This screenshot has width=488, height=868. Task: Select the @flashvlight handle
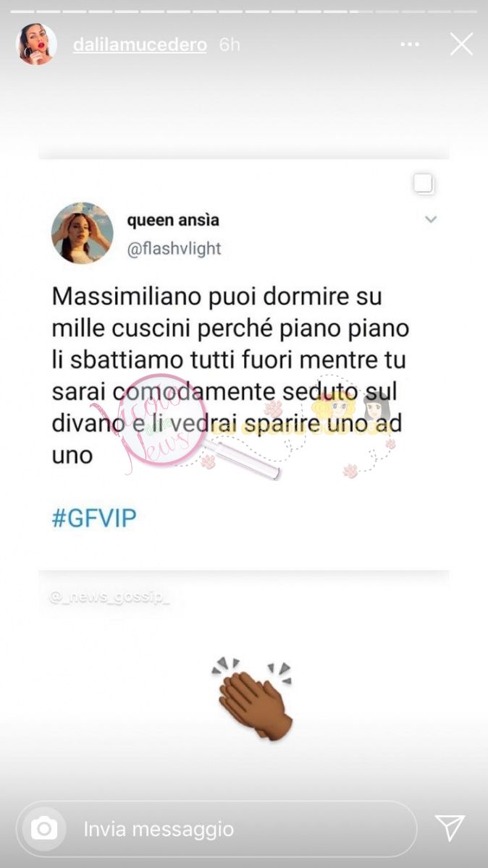click(x=174, y=250)
